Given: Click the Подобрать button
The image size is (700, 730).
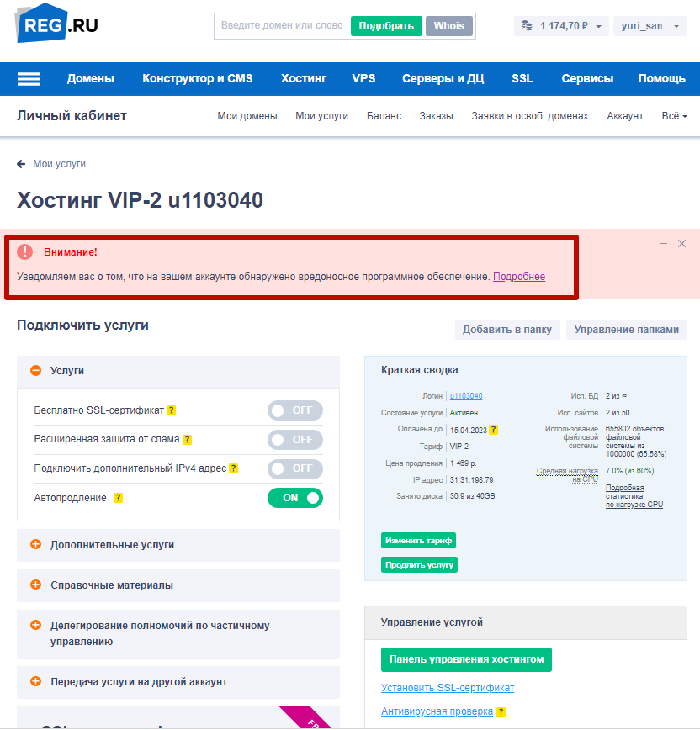Looking at the screenshot, I should pos(386,26).
